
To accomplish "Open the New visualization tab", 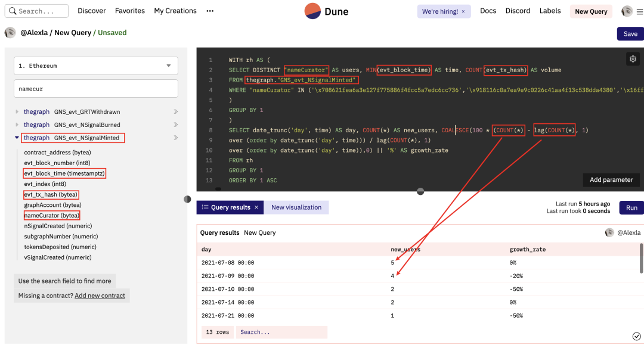I will 296,207.
